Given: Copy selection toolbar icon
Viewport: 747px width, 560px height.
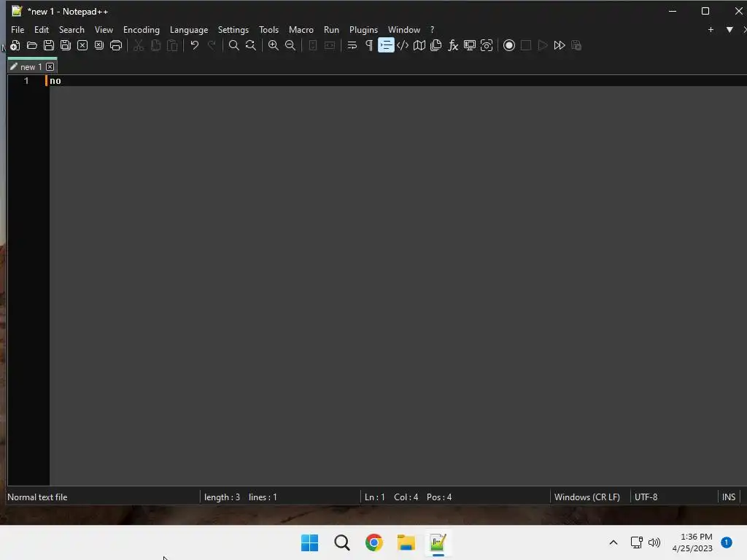Looking at the screenshot, I should (155, 46).
